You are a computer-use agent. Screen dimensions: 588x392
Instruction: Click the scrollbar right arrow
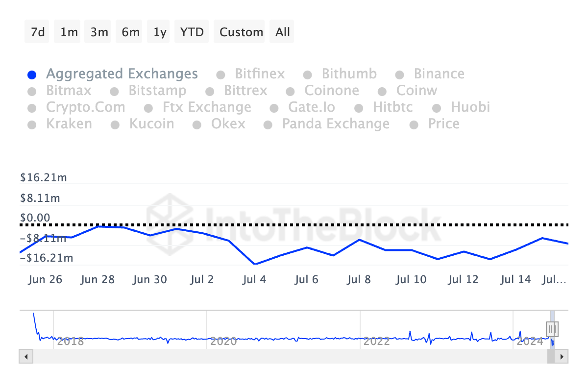click(x=562, y=356)
